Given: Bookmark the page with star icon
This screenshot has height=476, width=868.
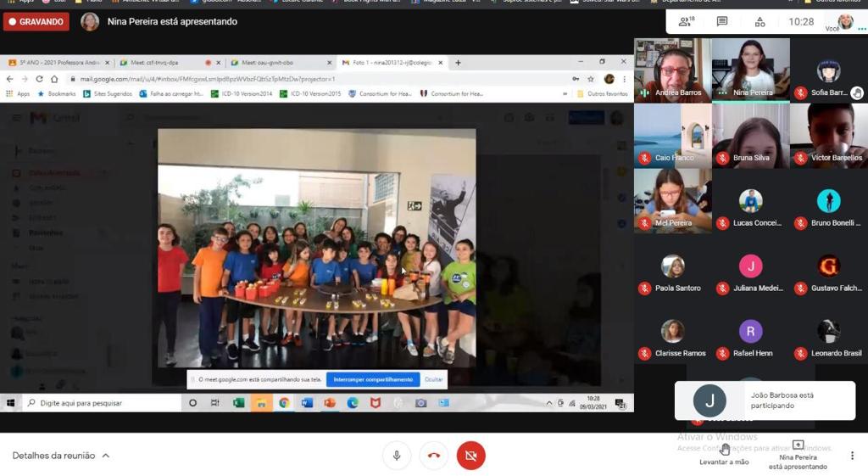Looking at the screenshot, I should (x=591, y=79).
